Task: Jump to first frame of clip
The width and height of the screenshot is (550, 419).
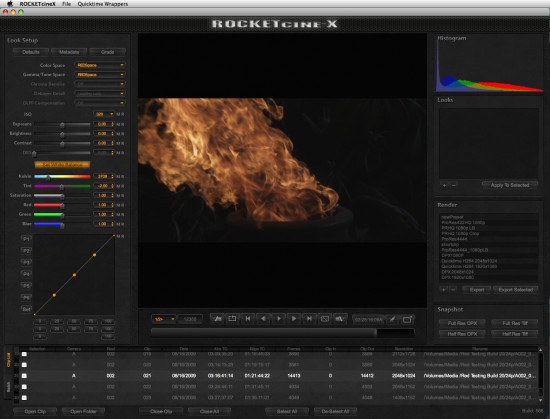Action: (x=248, y=319)
